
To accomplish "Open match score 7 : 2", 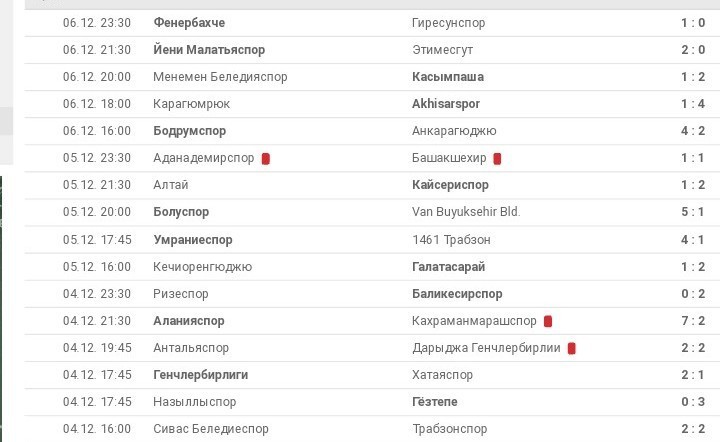I will click(692, 321).
